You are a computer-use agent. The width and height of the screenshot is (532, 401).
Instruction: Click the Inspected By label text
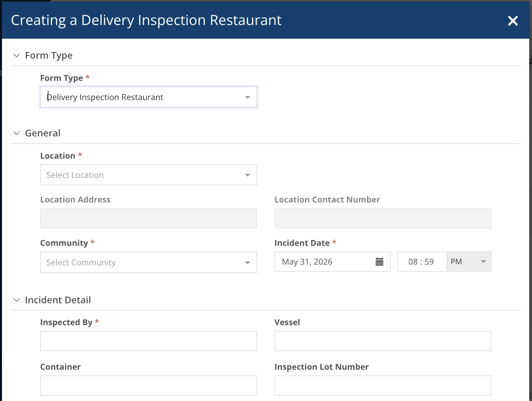(x=66, y=322)
